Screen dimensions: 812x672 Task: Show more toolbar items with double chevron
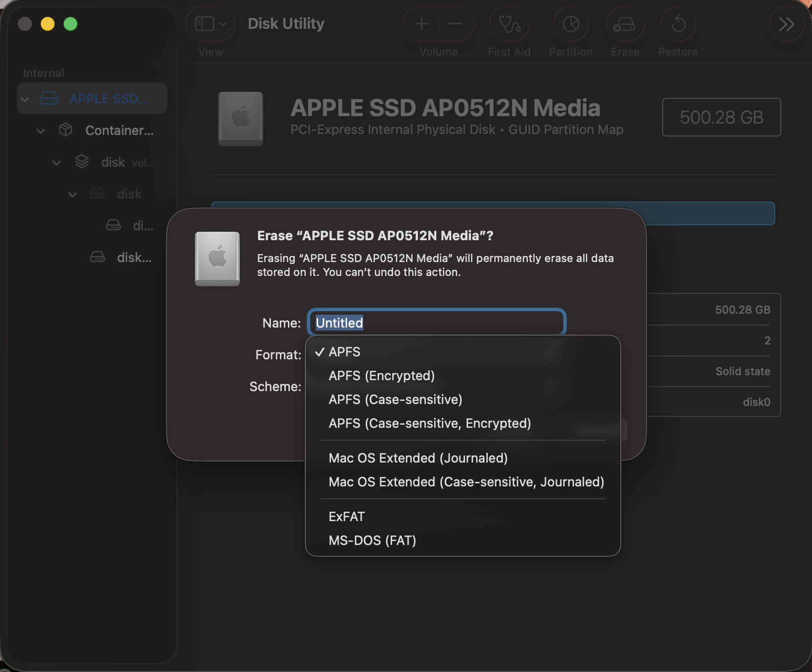pyautogui.click(x=786, y=24)
